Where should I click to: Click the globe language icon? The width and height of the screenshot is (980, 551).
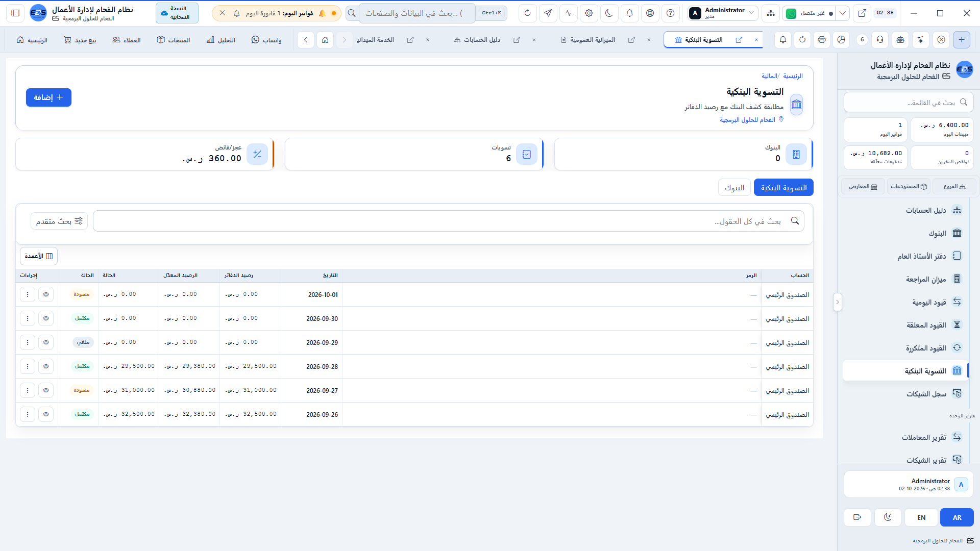[650, 13]
